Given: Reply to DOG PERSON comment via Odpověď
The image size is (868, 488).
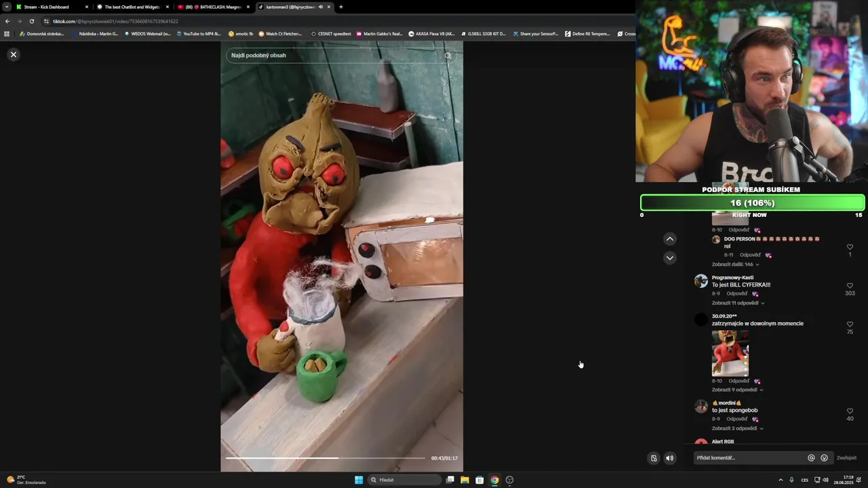Looking at the screenshot, I should [750, 255].
